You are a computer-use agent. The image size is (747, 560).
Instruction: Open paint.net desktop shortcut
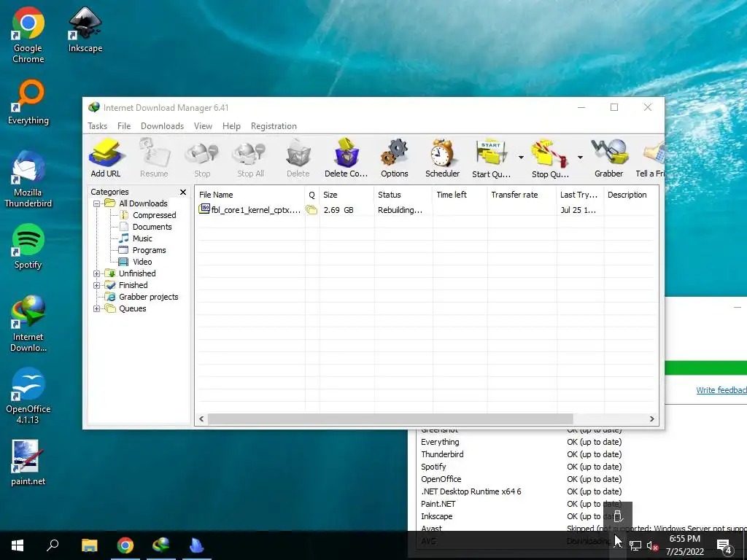28,462
